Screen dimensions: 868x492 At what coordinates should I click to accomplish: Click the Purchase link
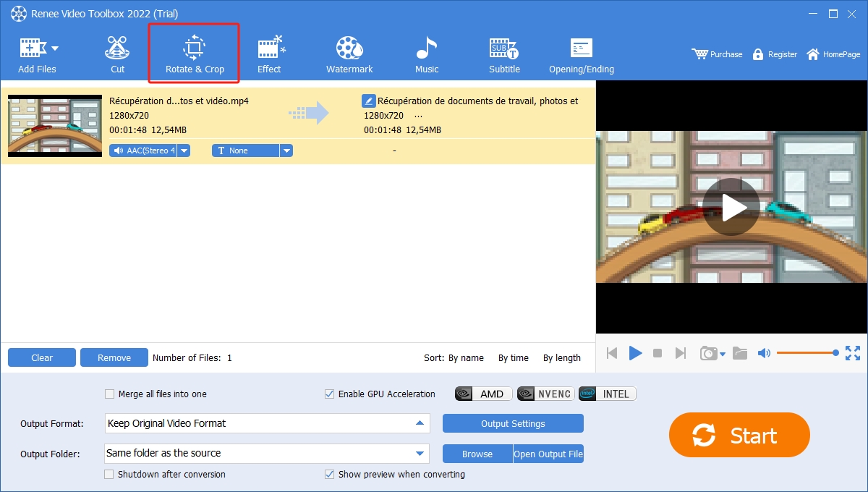pos(717,54)
